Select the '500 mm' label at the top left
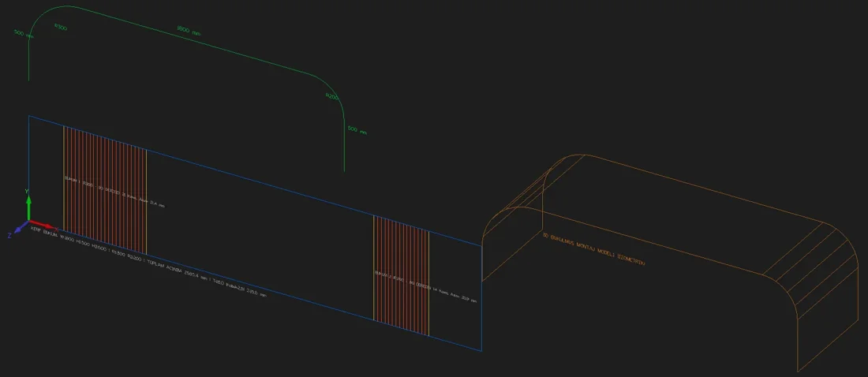This screenshot has height=377, width=868. [x=24, y=34]
